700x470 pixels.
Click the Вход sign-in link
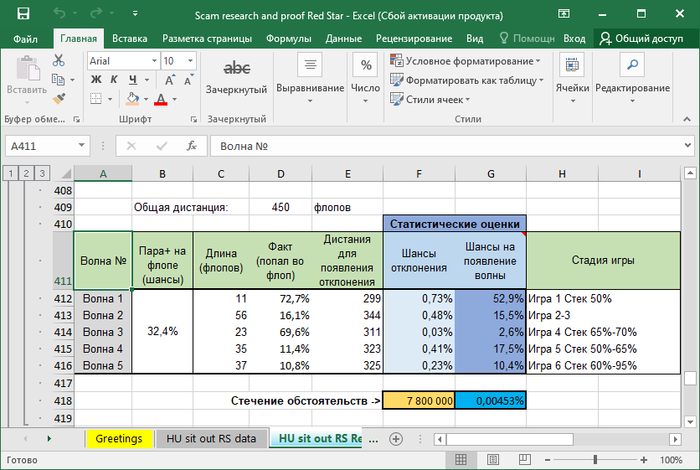click(574, 39)
